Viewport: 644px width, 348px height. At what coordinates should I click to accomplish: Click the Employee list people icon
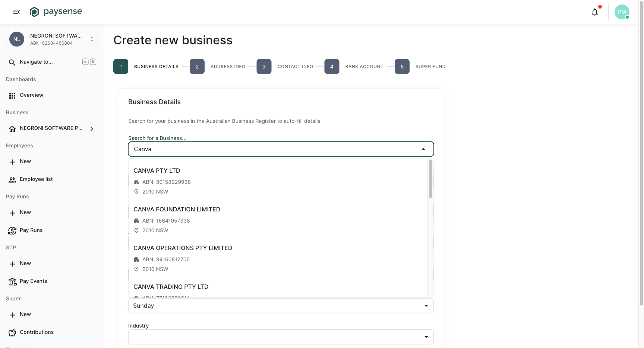pos(12,180)
